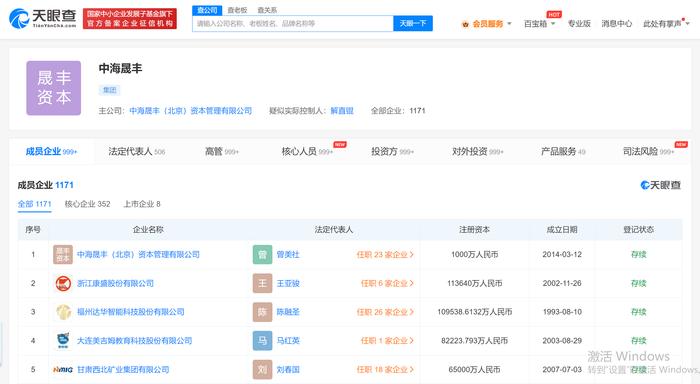The image size is (700, 384).
Task: Open the crown icon beside 会员服务
Action: pyautogui.click(x=465, y=24)
